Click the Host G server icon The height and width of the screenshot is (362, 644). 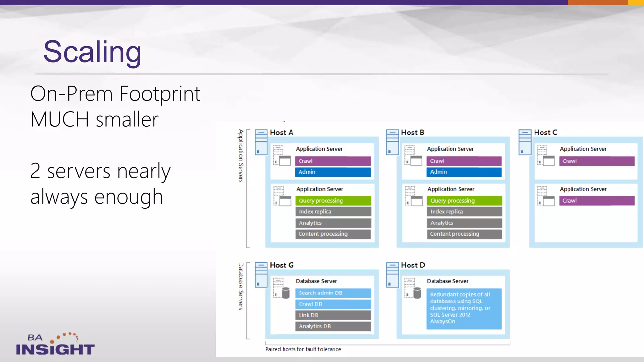click(x=261, y=275)
